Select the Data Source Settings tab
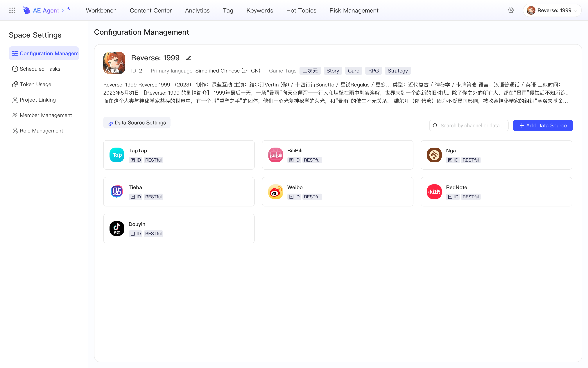This screenshot has height=368, width=588. point(137,123)
